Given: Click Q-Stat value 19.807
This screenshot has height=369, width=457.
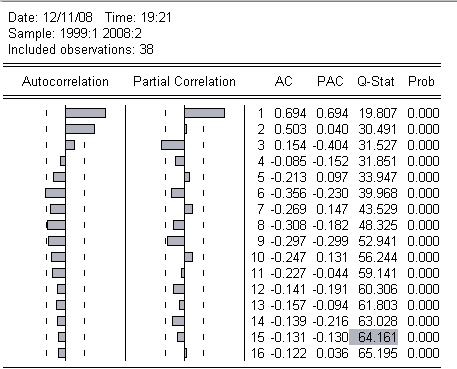Looking at the screenshot, I should pyautogui.click(x=378, y=113).
